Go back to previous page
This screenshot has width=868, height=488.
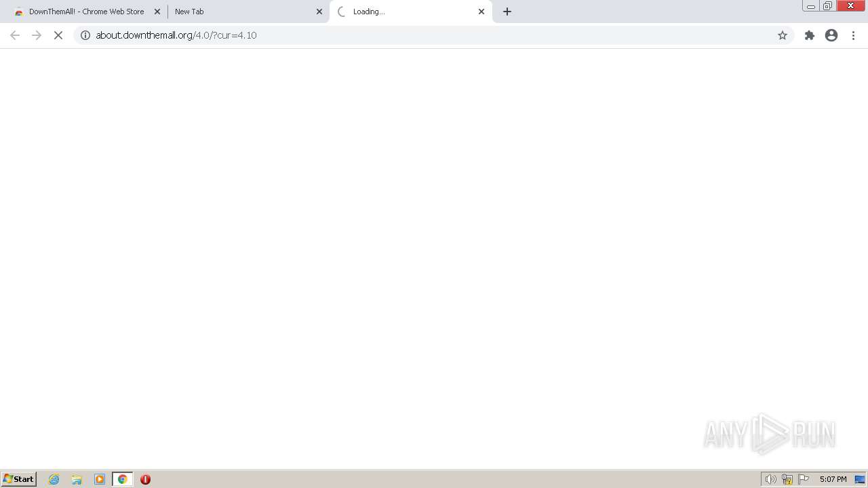tap(15, 35)
